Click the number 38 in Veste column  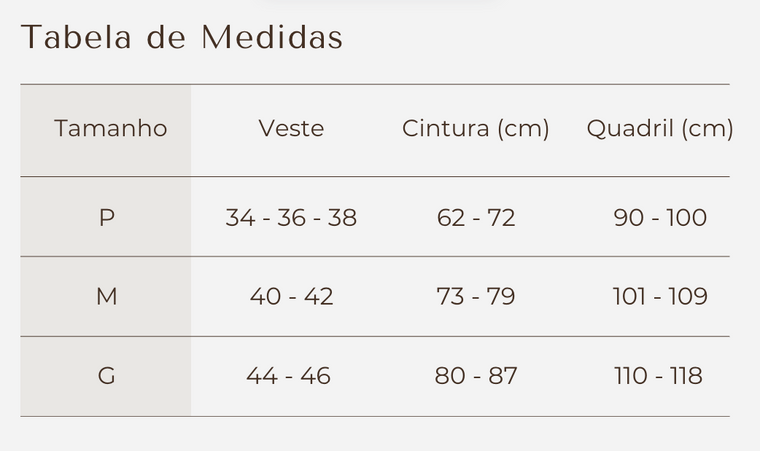(x=342, y=217)
